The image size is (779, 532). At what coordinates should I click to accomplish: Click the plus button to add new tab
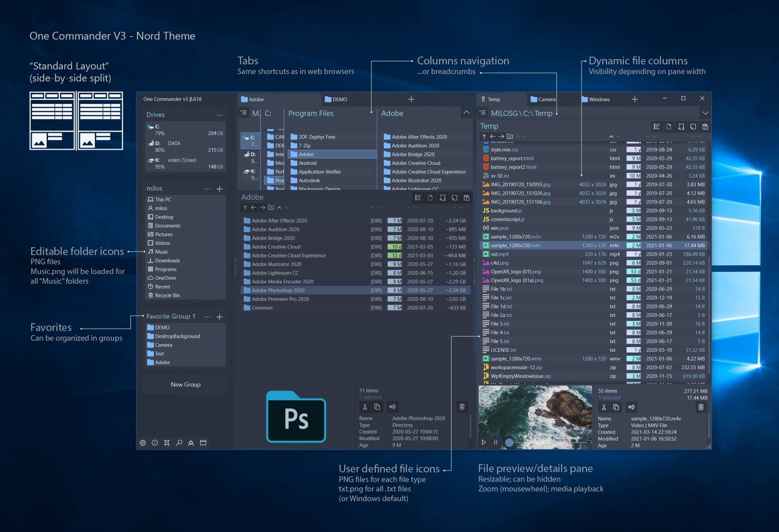(x=413, y=99)
